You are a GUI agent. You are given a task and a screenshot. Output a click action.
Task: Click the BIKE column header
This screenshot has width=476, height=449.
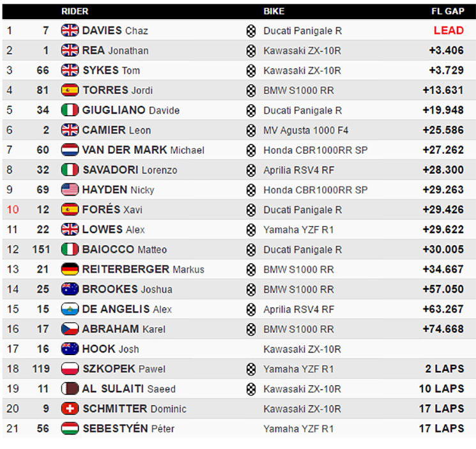pos(274,11)
